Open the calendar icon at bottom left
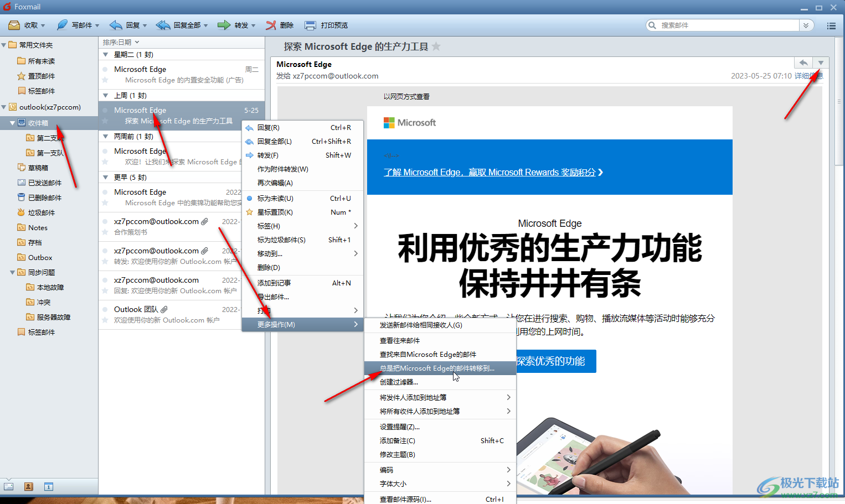 49,486
